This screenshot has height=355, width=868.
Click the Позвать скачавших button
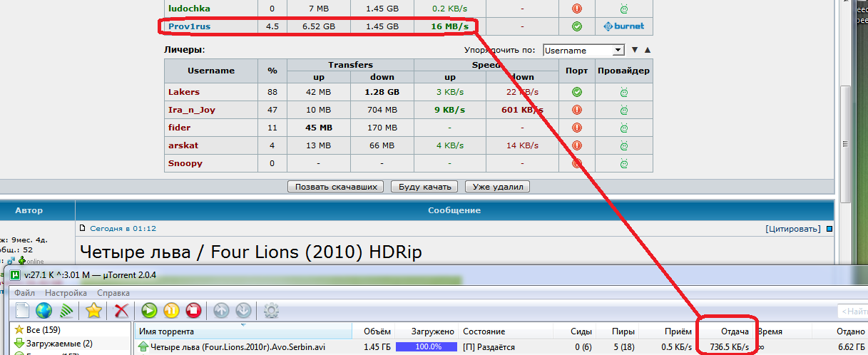tap(335, 187)
